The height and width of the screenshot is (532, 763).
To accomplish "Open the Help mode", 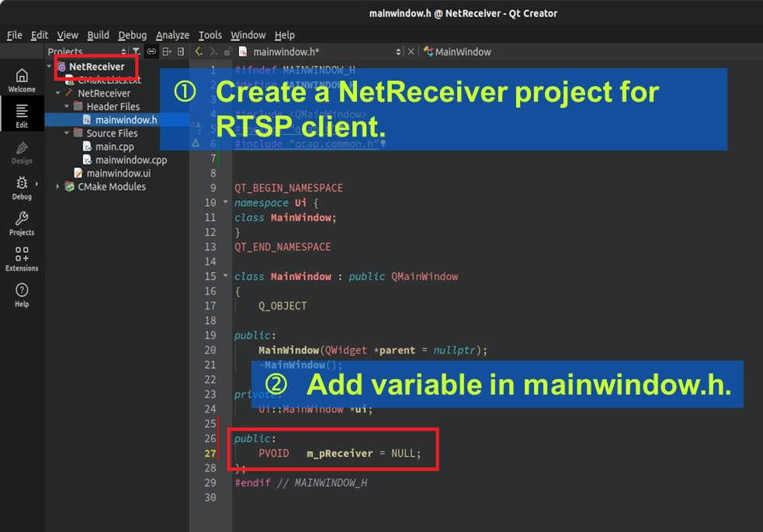I will (x=22, y=295).
